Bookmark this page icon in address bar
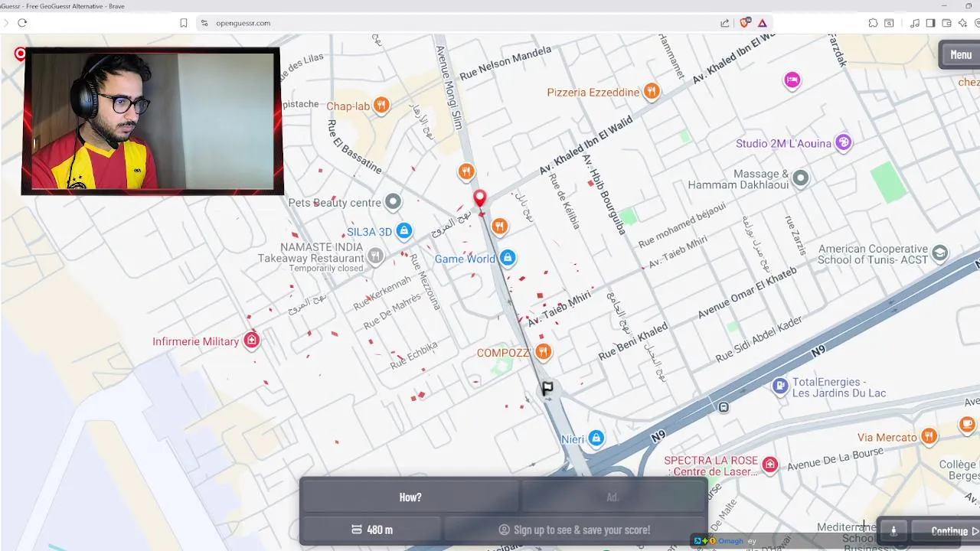980x551 pixels. 184,23
